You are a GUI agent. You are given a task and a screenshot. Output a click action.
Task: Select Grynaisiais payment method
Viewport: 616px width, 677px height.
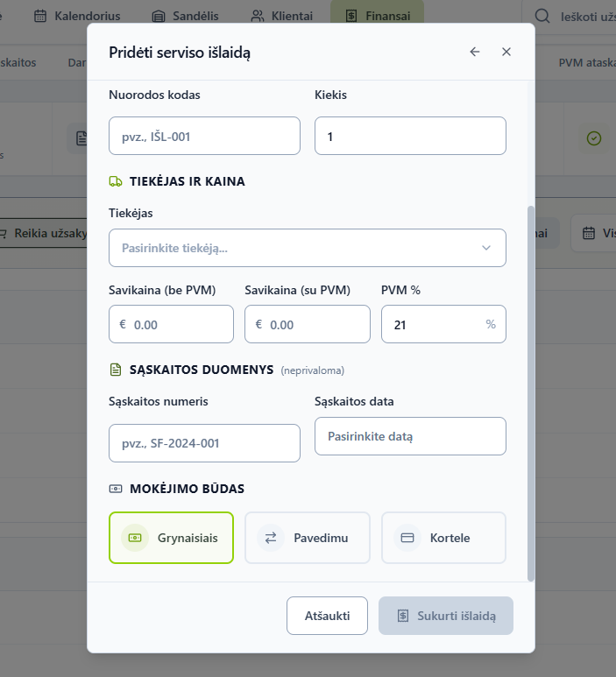pyautogui.click(x=171, y=538)
